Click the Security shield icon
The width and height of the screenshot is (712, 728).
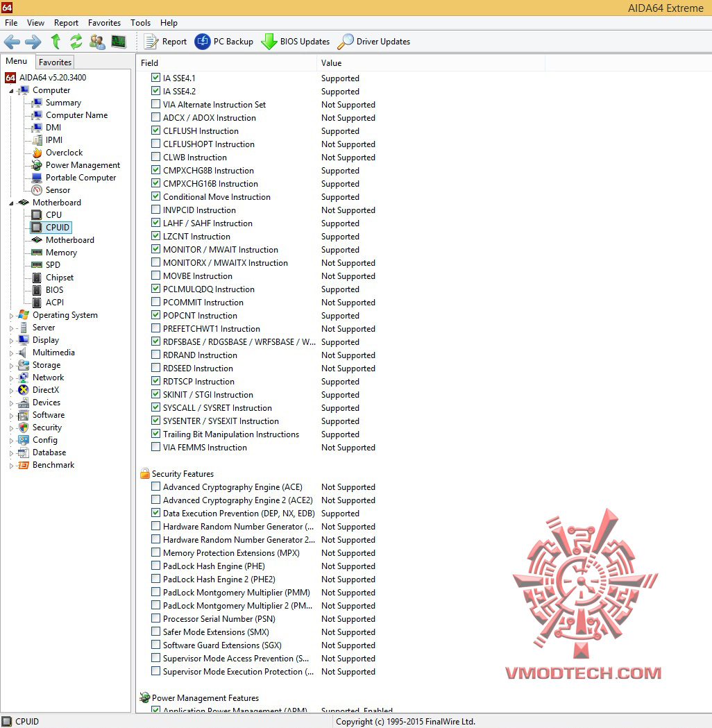point(24,427)
